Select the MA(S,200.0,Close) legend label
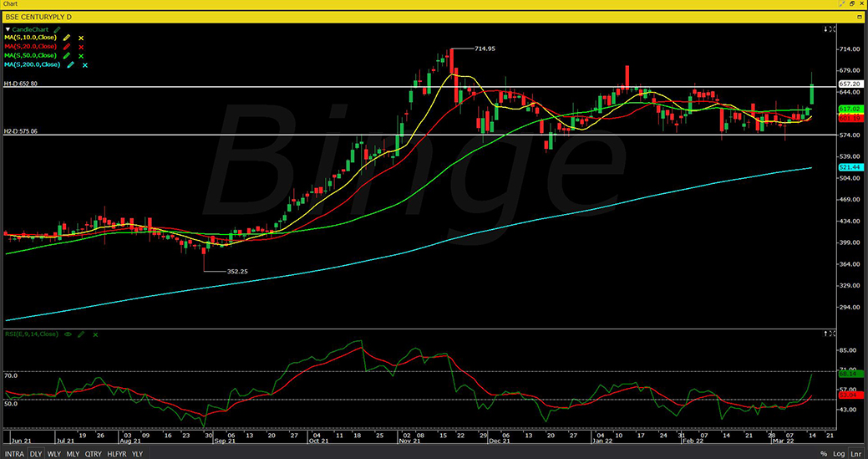The height and width of the screenshot is (459, 868). click(x=32, y=64)
